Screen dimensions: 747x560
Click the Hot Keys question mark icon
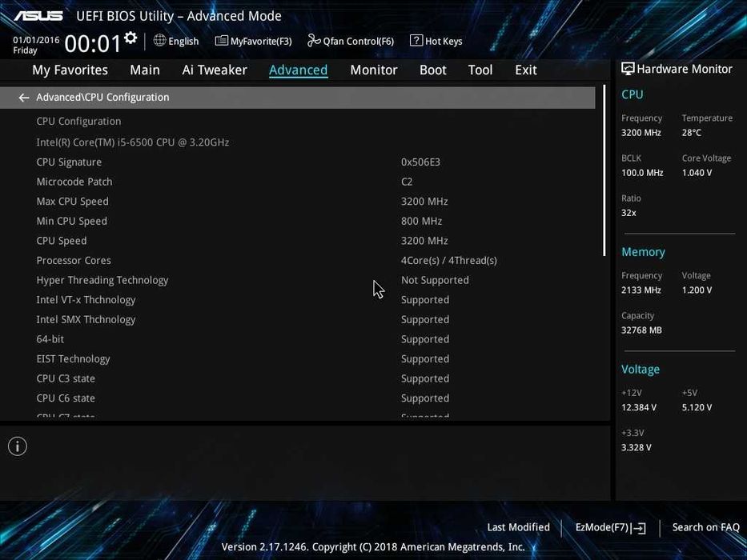(416, 41)
